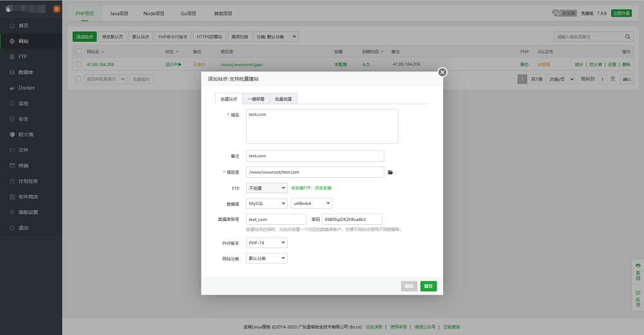Switch to the Java项目 tab
This screenshot has height=335, width=644.
point(119,14)
